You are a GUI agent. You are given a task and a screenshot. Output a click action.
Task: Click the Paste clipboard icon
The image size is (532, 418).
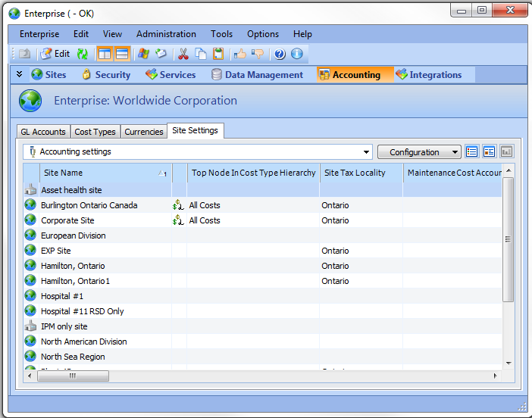218,54
